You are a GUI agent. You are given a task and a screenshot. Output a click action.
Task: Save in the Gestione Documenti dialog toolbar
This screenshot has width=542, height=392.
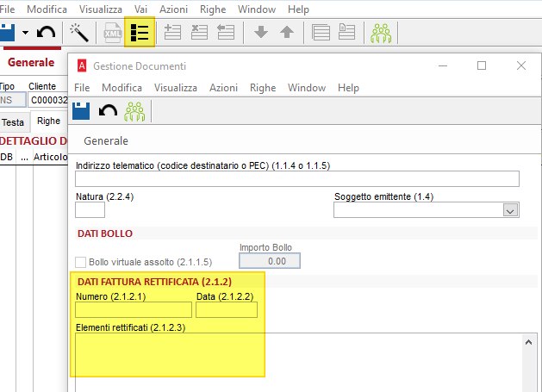(x=81, y=111)
